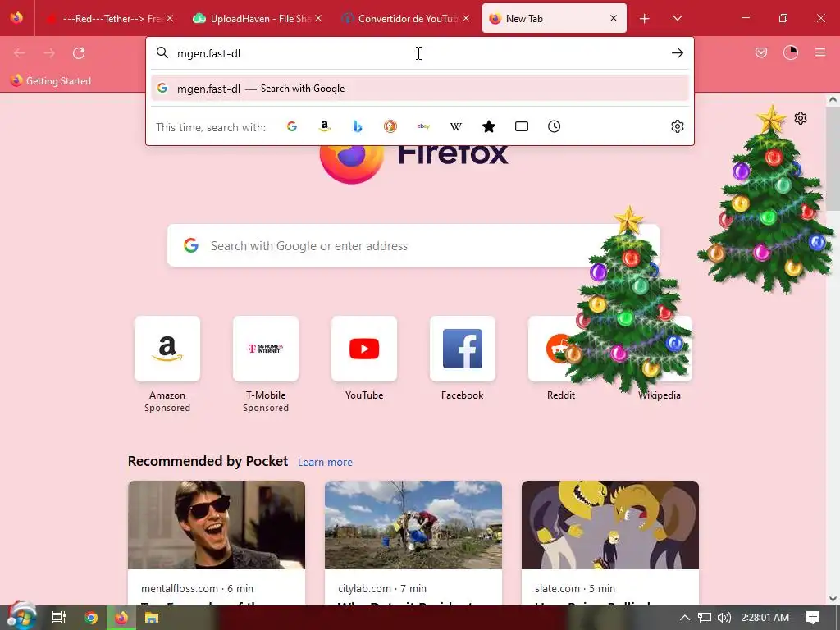Screen dimensions: 840x630
Task: Open network icon in system tray
Action: pos(705,618)
